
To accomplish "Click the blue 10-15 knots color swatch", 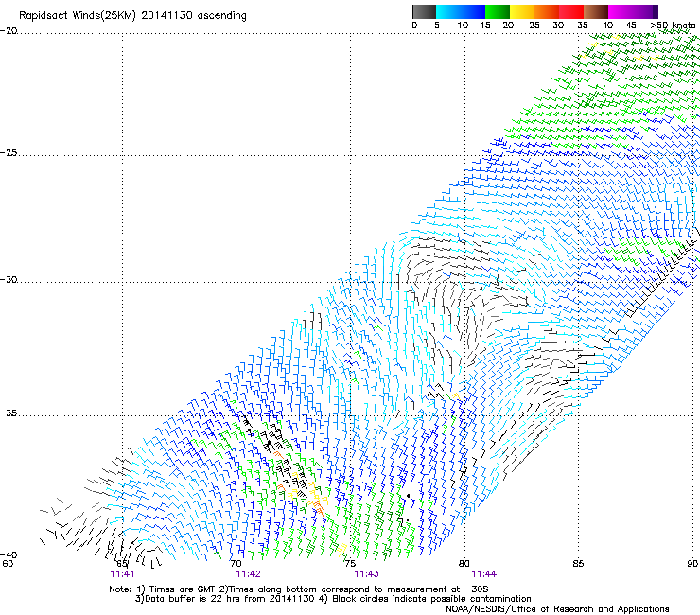I will tap(473, 11).
